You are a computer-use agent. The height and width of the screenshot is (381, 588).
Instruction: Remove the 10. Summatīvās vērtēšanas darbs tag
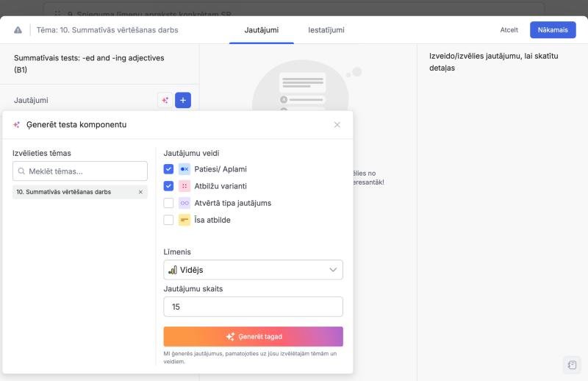(140, 192)
